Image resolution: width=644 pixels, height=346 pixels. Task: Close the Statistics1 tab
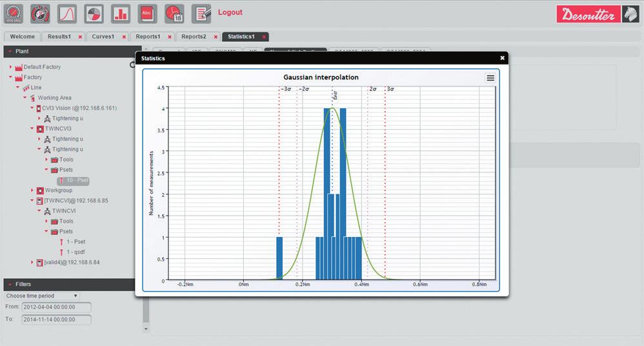pyautogui.click(x=264, y=37)
